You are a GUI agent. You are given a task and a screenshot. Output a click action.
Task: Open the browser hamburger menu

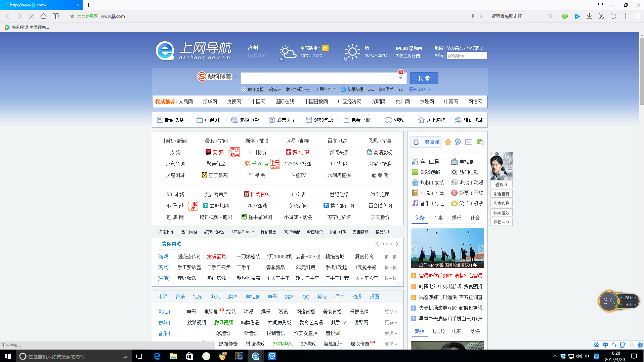(637, 16)
